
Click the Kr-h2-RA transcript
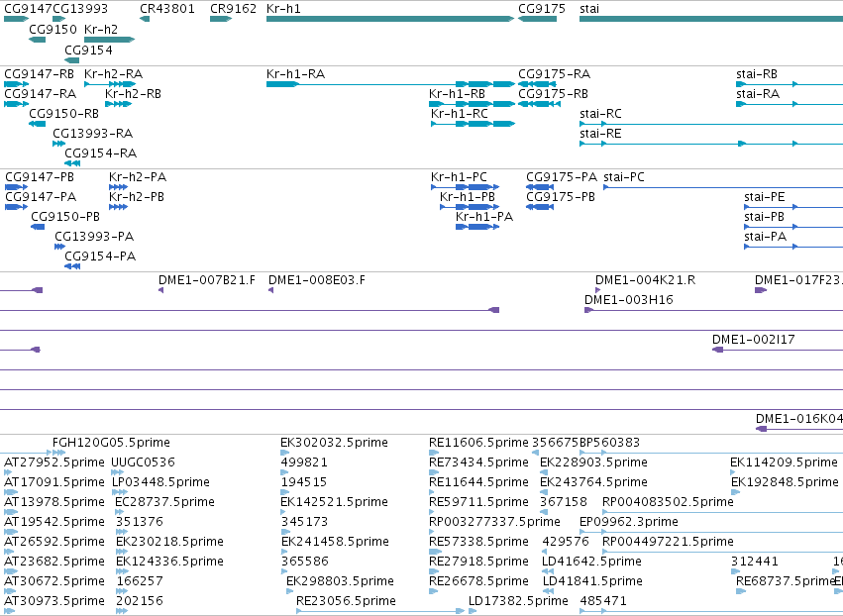tap(110, 84)
